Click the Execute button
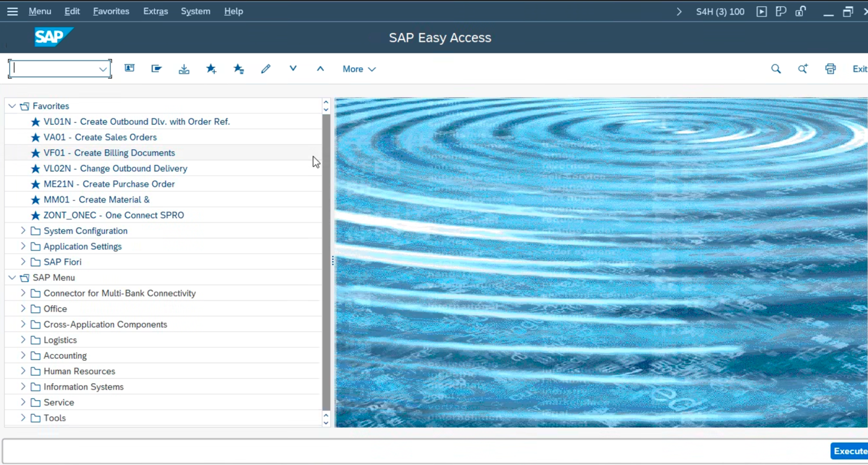Image resolution: width=868 pixels, height=465 pixels. tap(850, 451)
